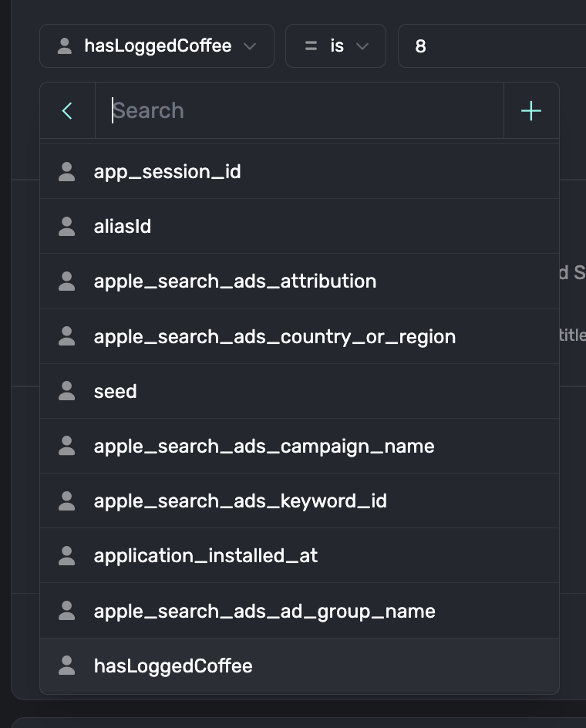Expand the hasLoggedCoffee property dropdown chevron
The width and height of the screenshot is (586, 728).
[x=250, y=46]
